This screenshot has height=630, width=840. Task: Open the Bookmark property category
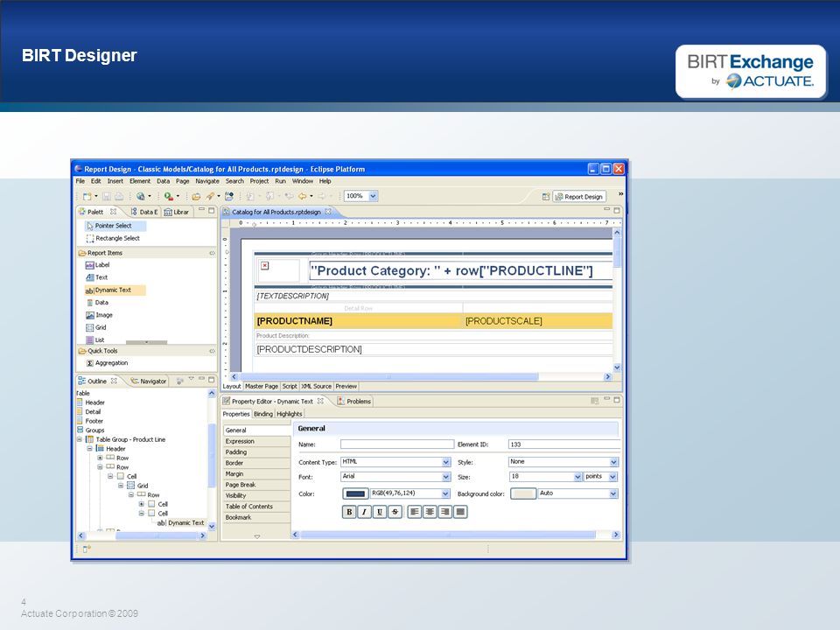pyautogui.click(x=256, y=517)
